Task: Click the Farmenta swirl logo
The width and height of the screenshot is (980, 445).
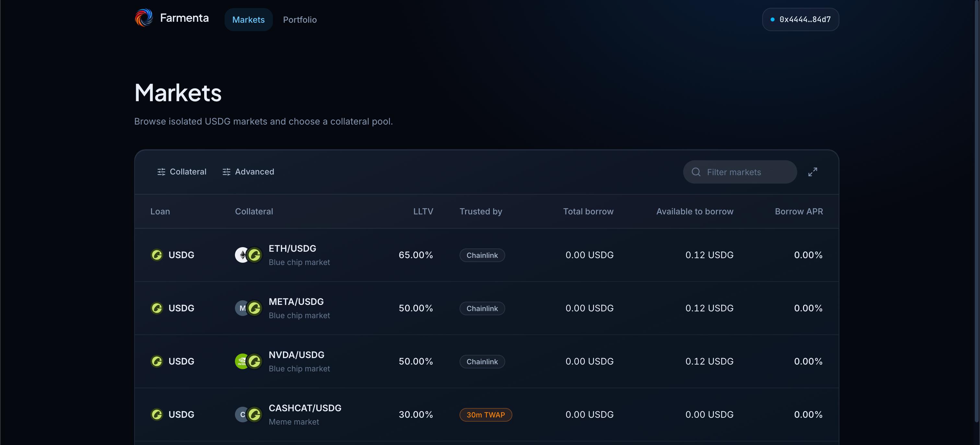Action: point(144,18)
